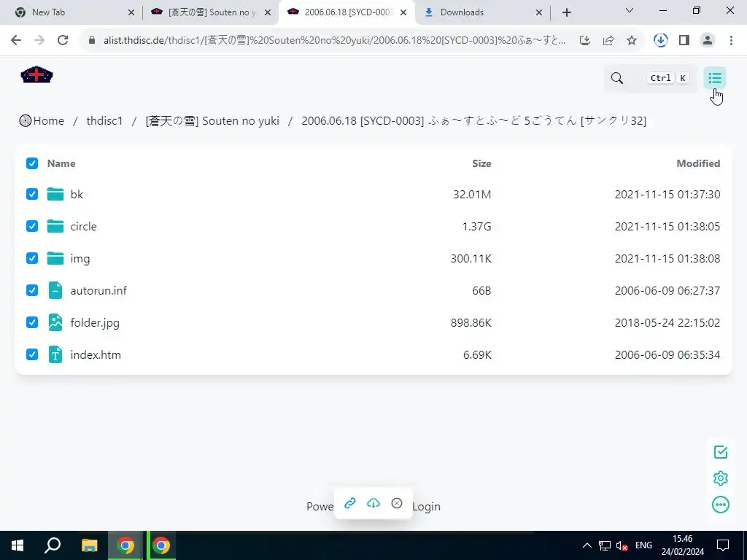The width and height of the screenshot is (747, 560).
Task: Uncheck the autorun.inf checkbox
Action: (x=32, y=290)
